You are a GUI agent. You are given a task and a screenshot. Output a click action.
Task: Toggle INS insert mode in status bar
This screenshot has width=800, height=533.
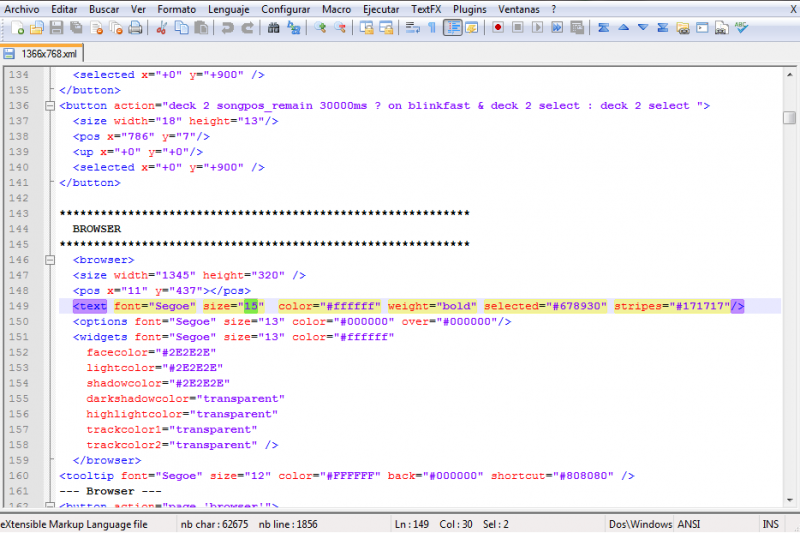click(770, 524)
